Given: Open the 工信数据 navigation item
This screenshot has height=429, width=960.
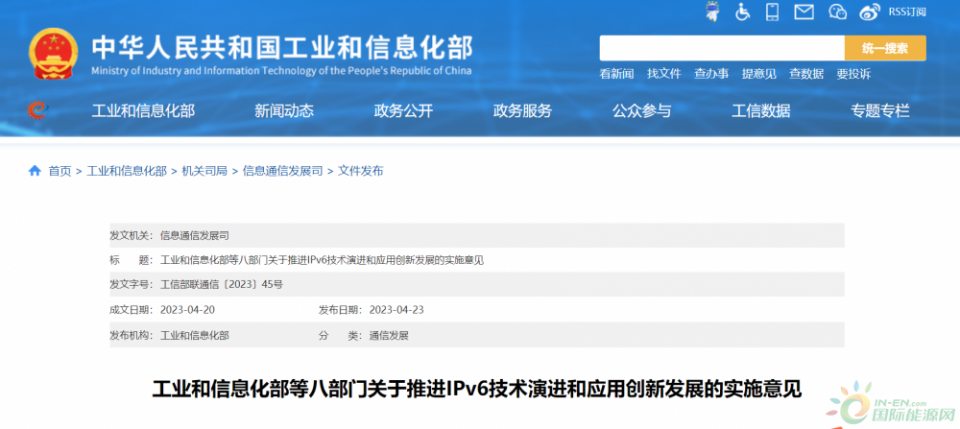Looking at the screenshot, I should click(x=760, y=111).
